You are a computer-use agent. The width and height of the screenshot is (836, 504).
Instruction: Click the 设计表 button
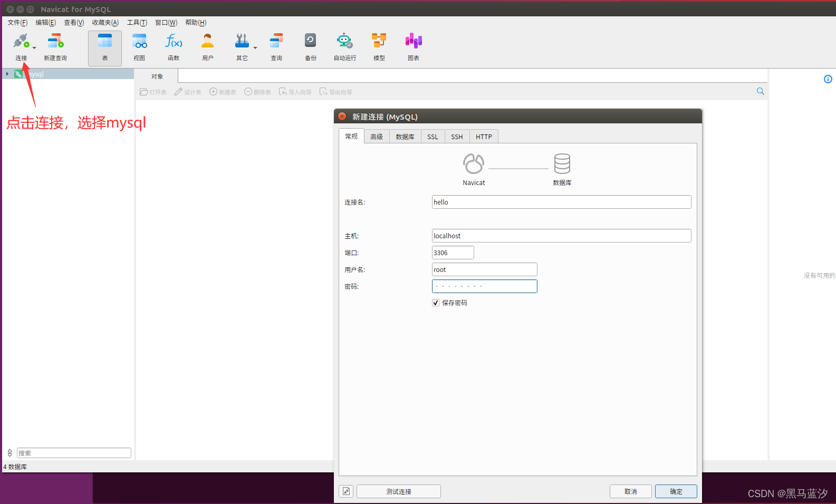point(188,92)
